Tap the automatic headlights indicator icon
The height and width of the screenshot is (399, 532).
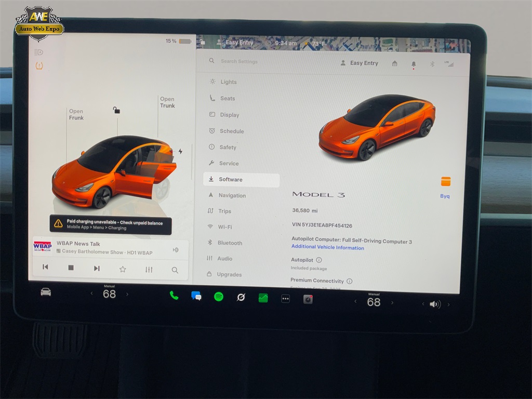click(38, 52)
